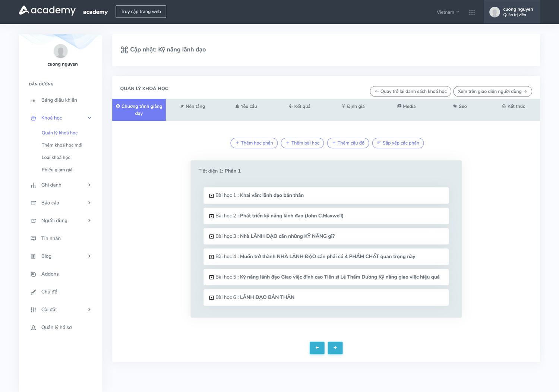
Task: Click the Addons icon in sidebar
Action: [x=33, y=274]
